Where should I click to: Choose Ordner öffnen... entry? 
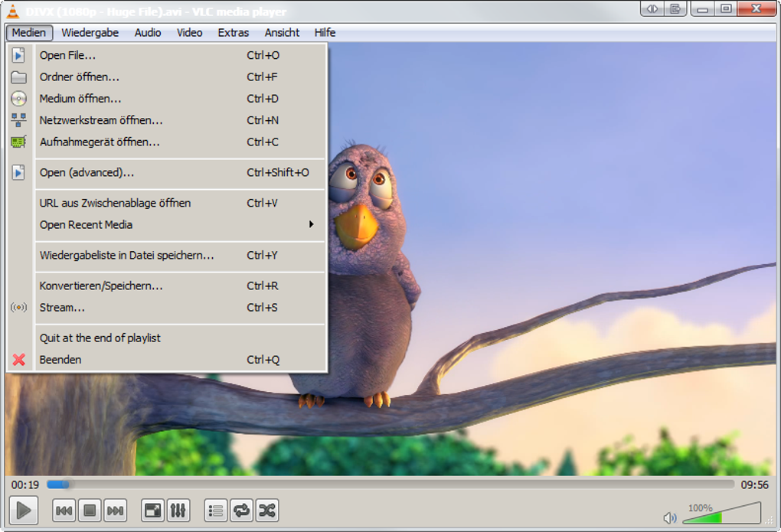pyautogui.click(x=166, y=77)
